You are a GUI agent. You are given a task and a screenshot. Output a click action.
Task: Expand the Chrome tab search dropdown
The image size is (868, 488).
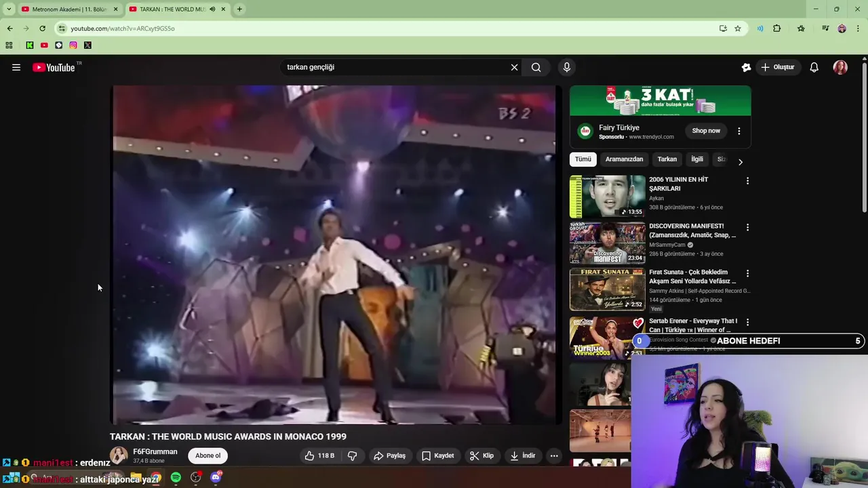click(8, 9)
